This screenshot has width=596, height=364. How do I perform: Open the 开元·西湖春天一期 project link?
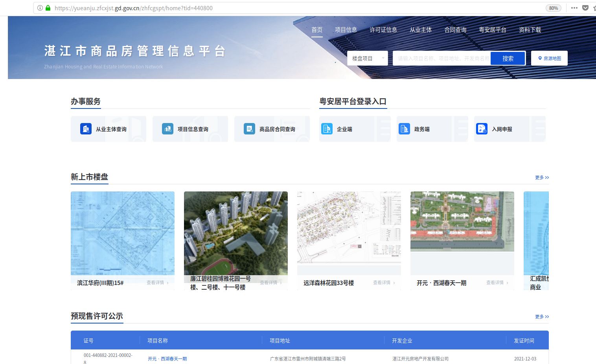[x=167, y=358]
